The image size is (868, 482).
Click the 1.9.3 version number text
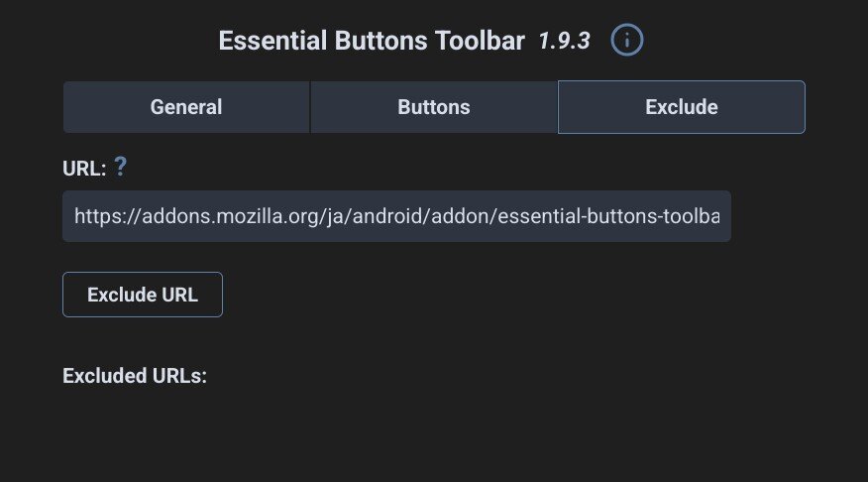click(x=564, y=42)
